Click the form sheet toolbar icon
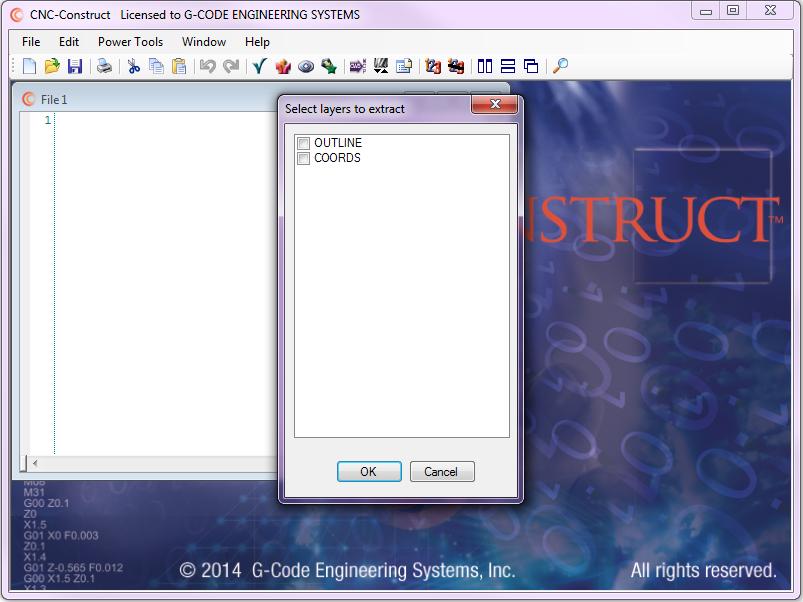Image resolution: width=803 pixels, height=602 pixels. 404,66
